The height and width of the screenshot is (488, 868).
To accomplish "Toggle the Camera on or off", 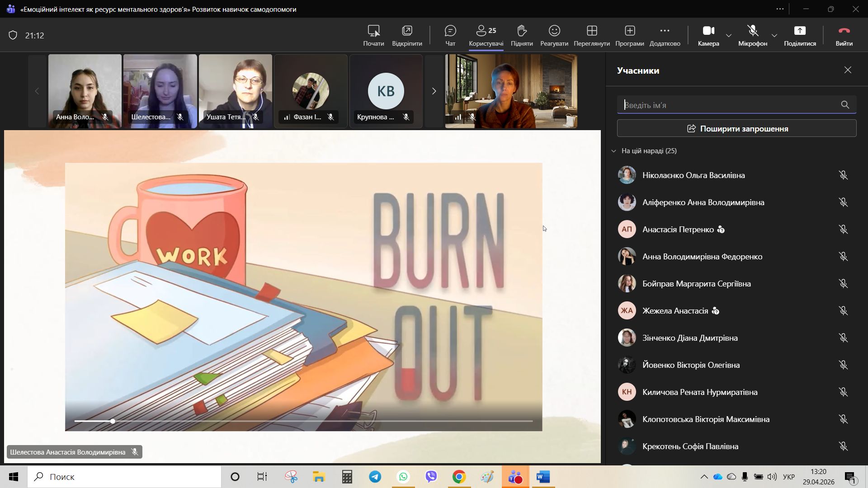I will pos(708,31).
